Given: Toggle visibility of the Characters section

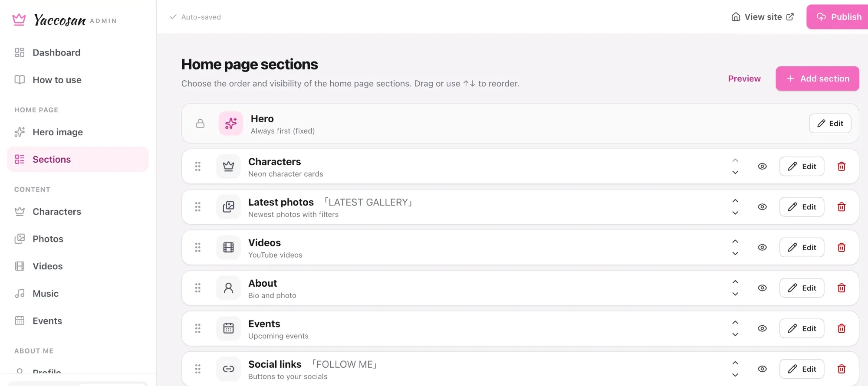Looking at the screenshot, I should click(762, 167).
